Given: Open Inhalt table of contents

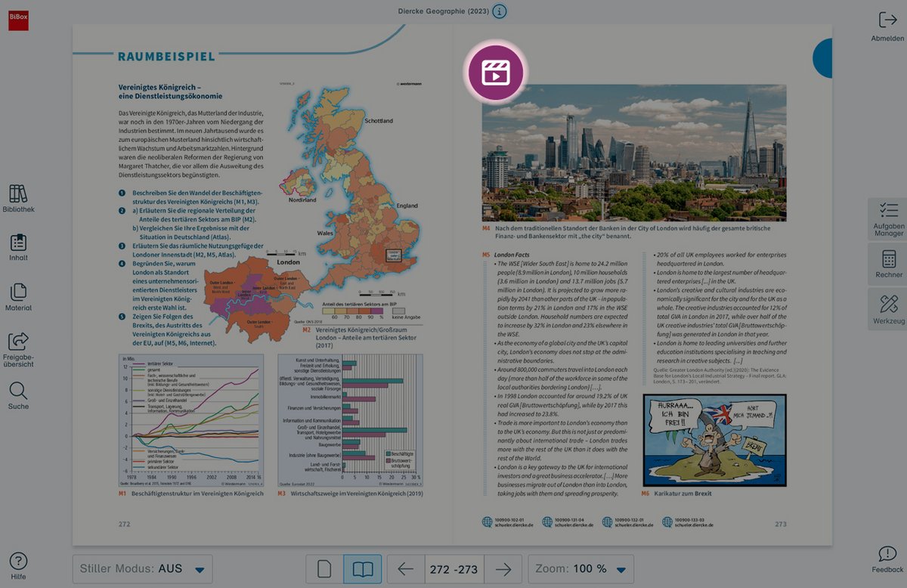Looking at the screenshot, I should pos(18,248).
